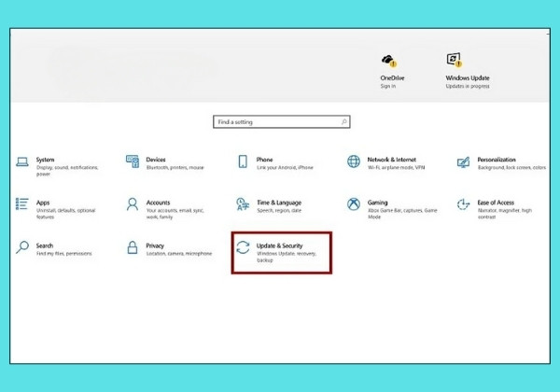Click the Accounts label

coord(159,203)
